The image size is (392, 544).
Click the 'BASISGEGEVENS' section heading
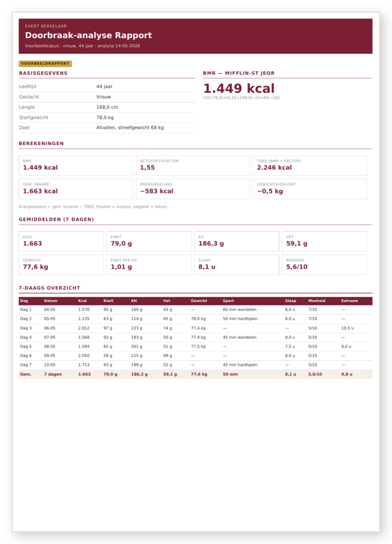coord(44,73)
